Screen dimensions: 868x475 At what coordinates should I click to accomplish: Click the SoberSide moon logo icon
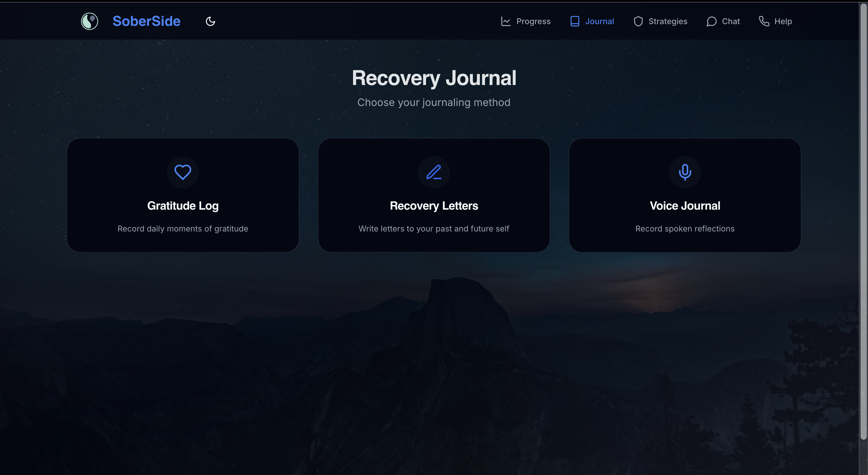89,21
